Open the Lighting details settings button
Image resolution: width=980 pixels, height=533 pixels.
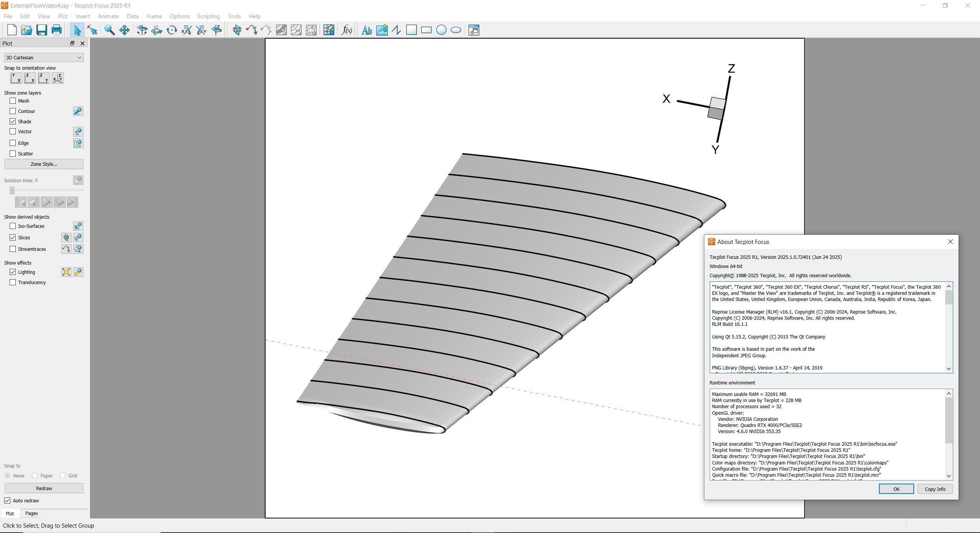coord(78,272)
